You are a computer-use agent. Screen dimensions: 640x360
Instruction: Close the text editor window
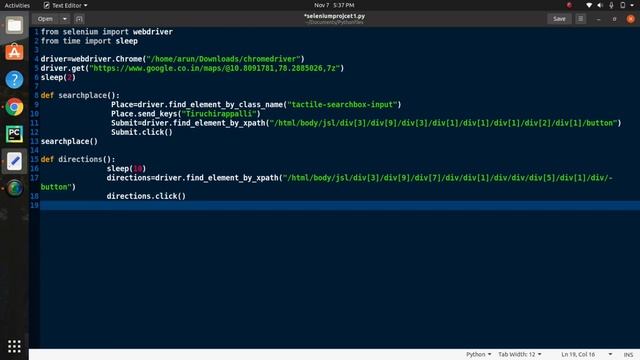pyautogui.click(x=631, y=19)
